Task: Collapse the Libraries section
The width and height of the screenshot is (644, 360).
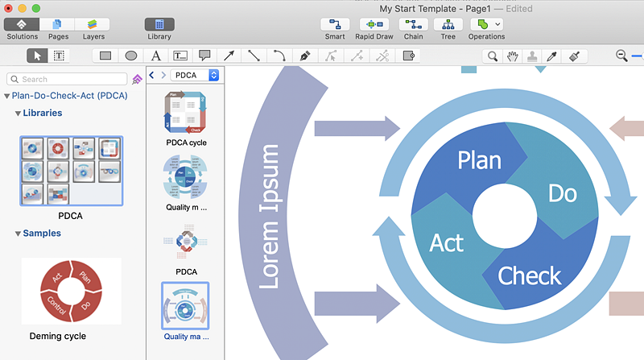Action: pyautogui.click(x=18, y=114)
